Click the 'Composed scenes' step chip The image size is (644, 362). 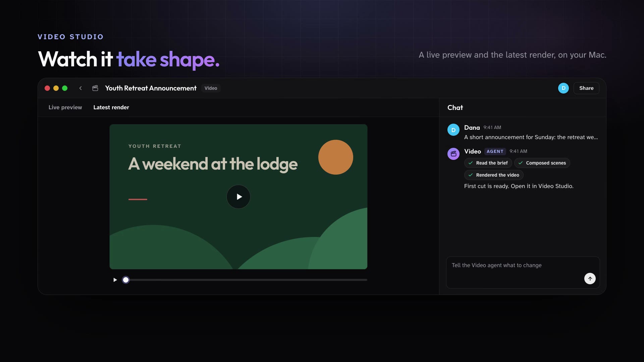tap(542, 163)
